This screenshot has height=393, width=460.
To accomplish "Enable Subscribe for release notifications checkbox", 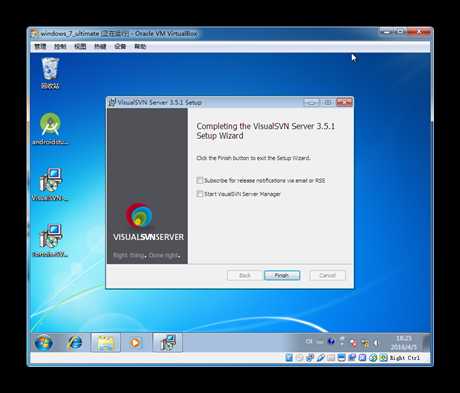I will [x=200, y=180].
